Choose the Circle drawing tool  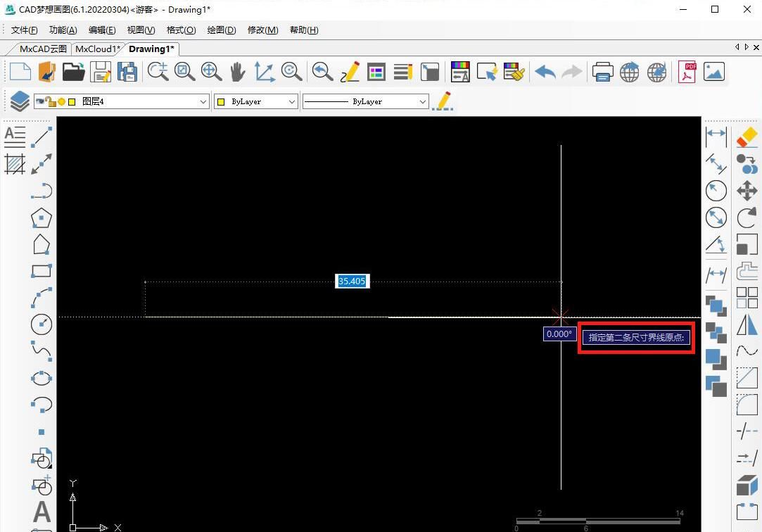tap(42, 324)
